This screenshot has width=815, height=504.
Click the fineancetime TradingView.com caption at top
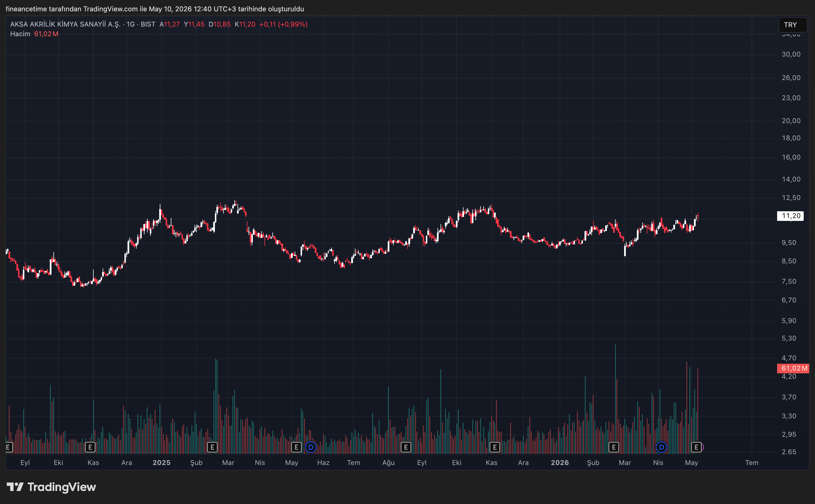pyautogui.click(x=155, y=9)
